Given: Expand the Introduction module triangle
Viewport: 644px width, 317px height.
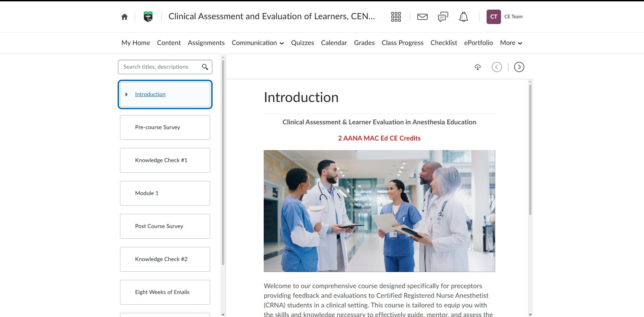Looking at the screenshot, I should click(x=127, y=94).
